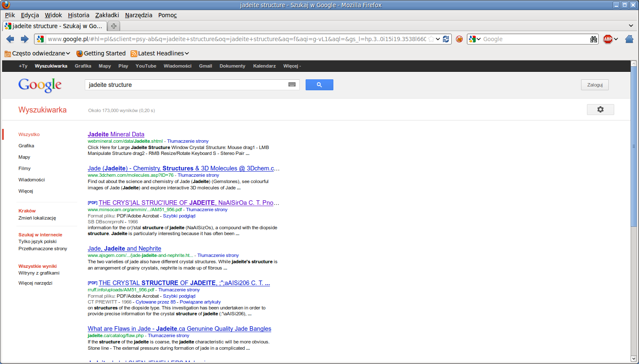The width and height of the screenshot is (639, 364).
Task: Expand Więcej in left sidebar
Action: [26, 191]
